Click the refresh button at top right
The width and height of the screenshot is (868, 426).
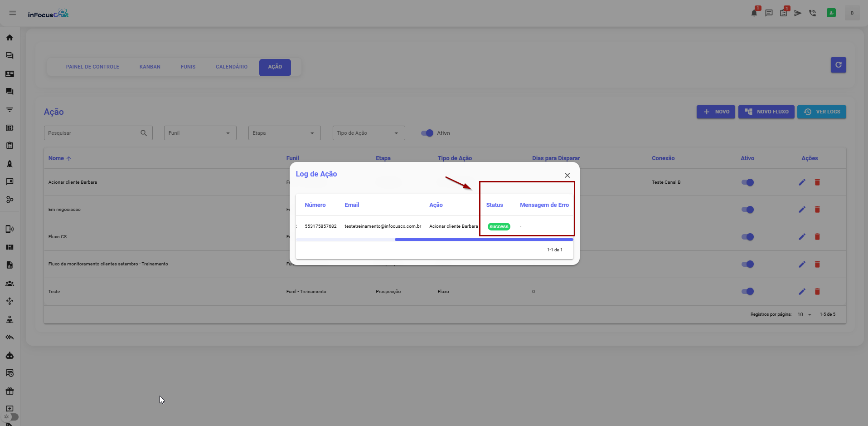pyautogui.click(x=838, y=65)
